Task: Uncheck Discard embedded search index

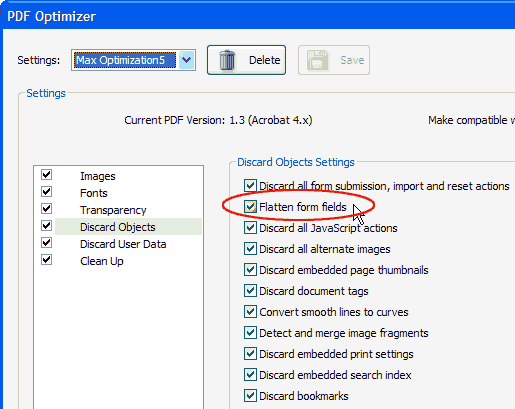Action: (250, 375)
